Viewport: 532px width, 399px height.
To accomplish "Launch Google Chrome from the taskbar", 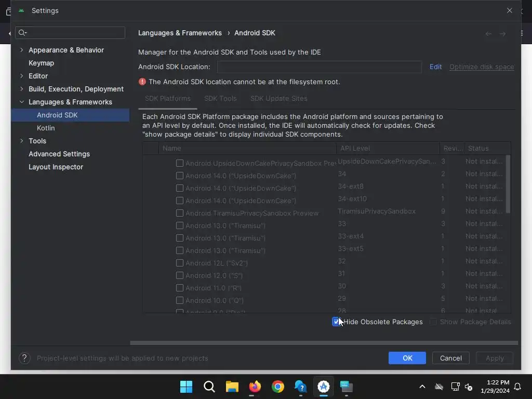I will pos(277,387).
